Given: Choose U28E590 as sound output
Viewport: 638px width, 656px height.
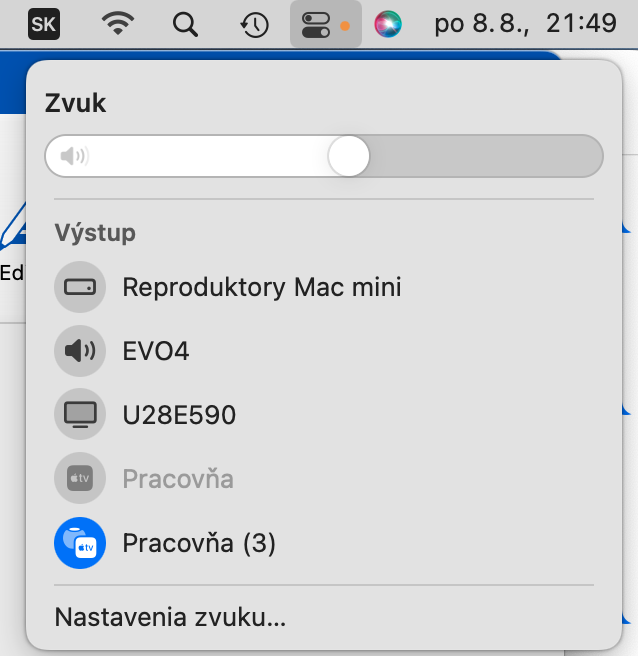Looking at the screenshot, I should pyautogui.click(x=179, y=415).
